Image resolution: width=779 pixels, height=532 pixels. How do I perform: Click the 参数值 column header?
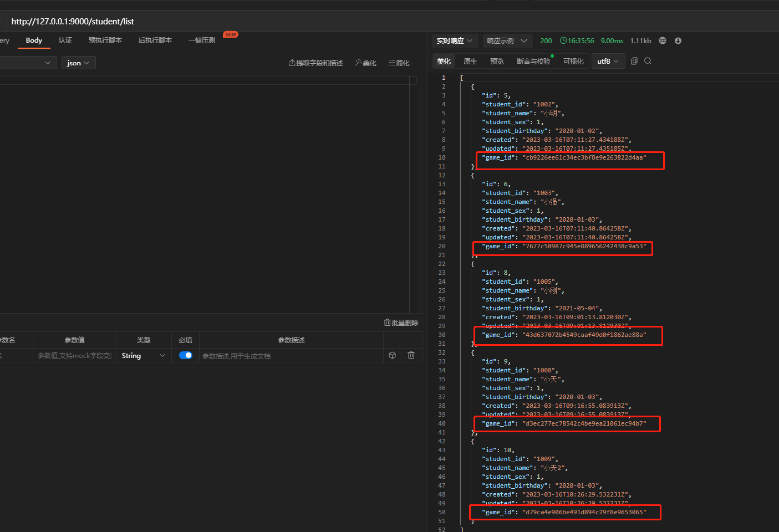coord(74,340)
